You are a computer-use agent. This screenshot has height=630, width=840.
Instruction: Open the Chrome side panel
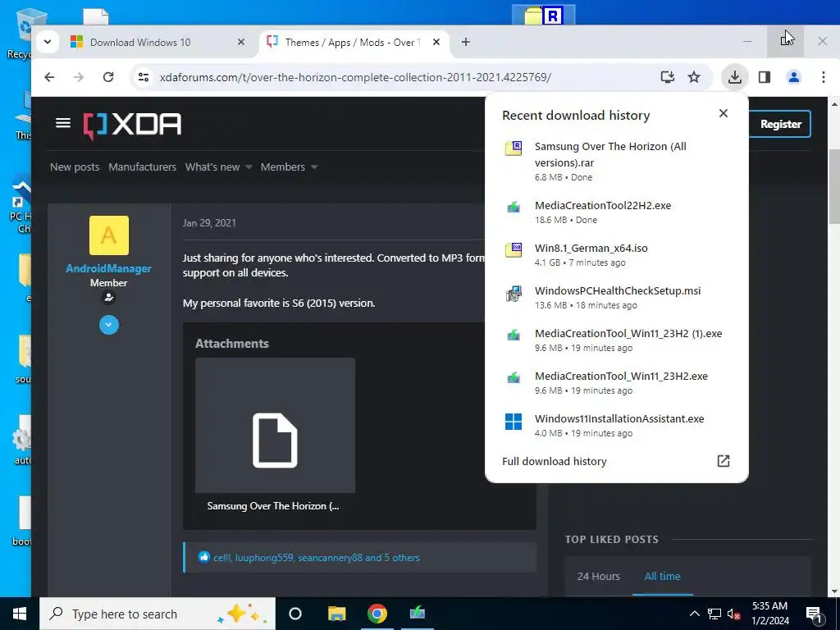(x=765, y=77)
